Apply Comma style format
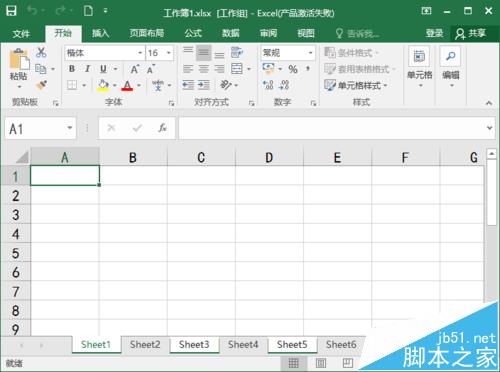This screenshot has width=500, height=372. pyautogui.click(x=308, y=69)
